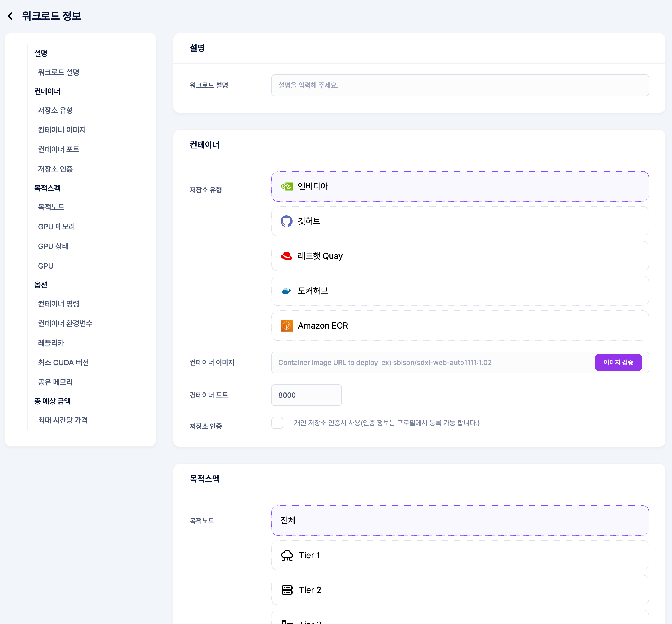The image size is (672, 624).
Task: Click the Amazon ECR logo icon
Action: tap(286, 326)
